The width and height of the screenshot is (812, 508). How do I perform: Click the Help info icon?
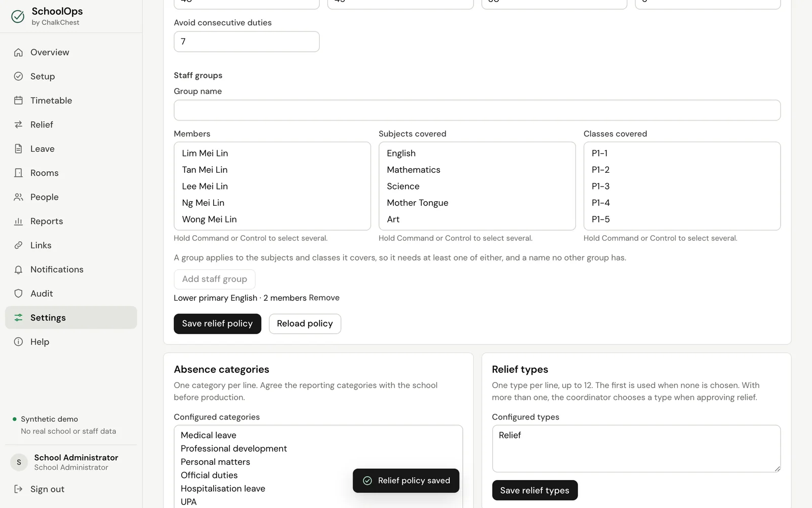(x=18, y=342)
